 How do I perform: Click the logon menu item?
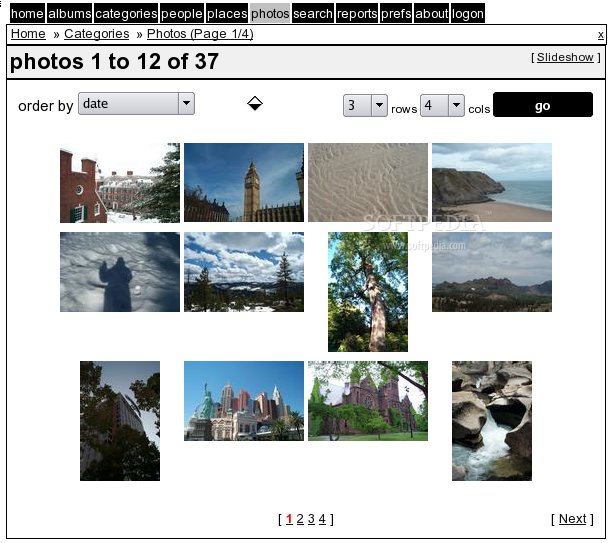[468, 14]
